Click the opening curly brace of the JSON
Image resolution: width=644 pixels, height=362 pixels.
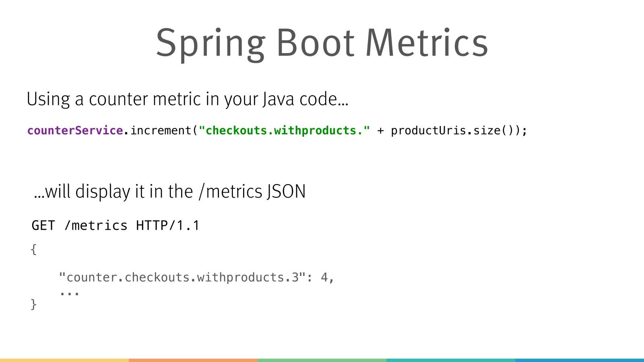click(x=34, y=249)
